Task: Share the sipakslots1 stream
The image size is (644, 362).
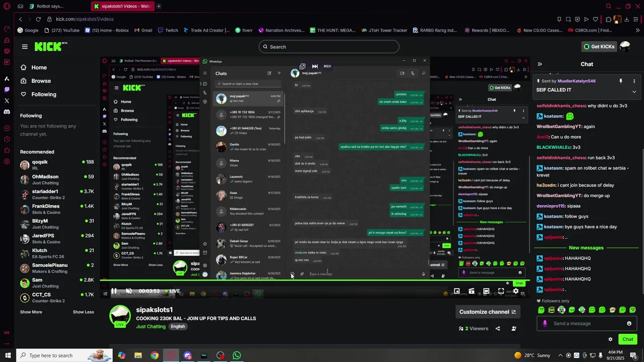Action: click(x=498, y=328)
